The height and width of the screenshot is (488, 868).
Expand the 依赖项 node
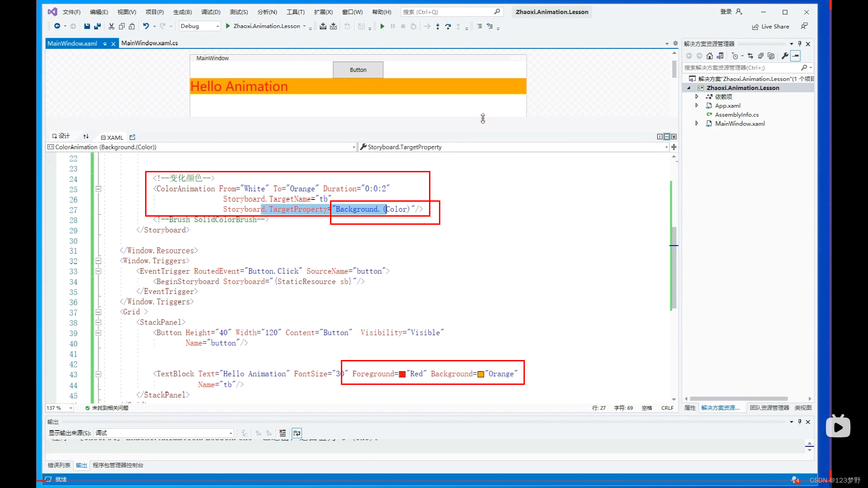(x=697, y=96)
